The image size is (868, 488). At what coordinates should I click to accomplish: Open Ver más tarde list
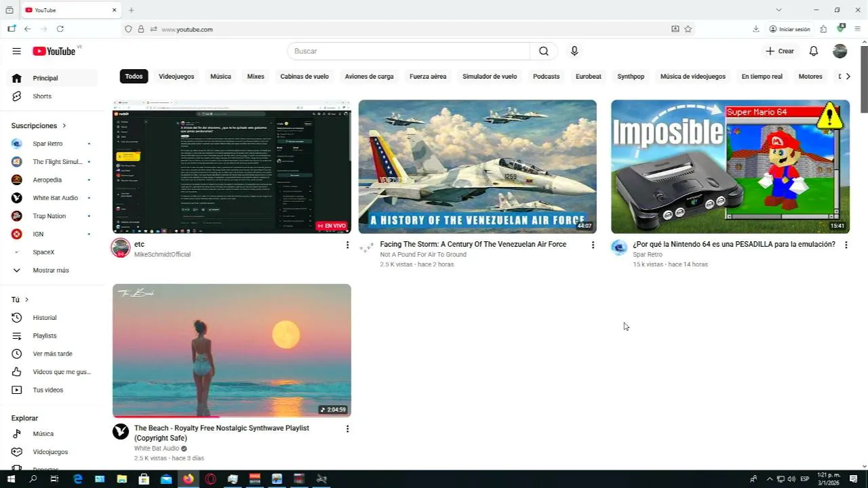click(x=52, y=354)
